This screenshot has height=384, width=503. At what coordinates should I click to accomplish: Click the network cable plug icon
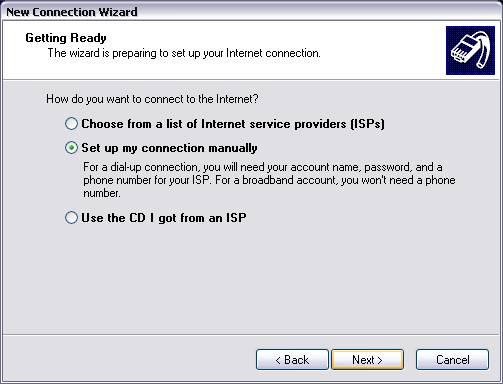[470, 50]
